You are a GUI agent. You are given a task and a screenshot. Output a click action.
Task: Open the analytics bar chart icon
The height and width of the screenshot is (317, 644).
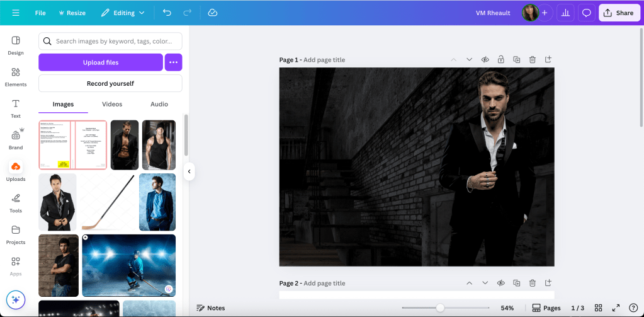pyautogui.click(x=565, y=13)
